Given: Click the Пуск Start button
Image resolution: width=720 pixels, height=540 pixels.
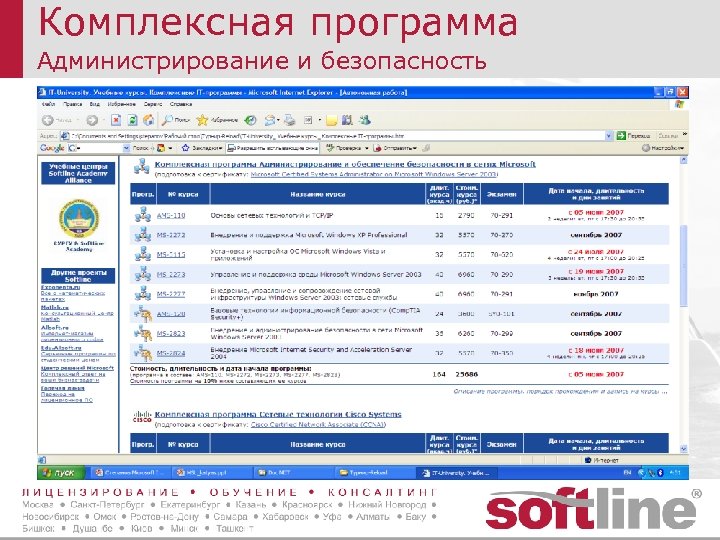Looking at the screenshot, I should pos(61,472).
